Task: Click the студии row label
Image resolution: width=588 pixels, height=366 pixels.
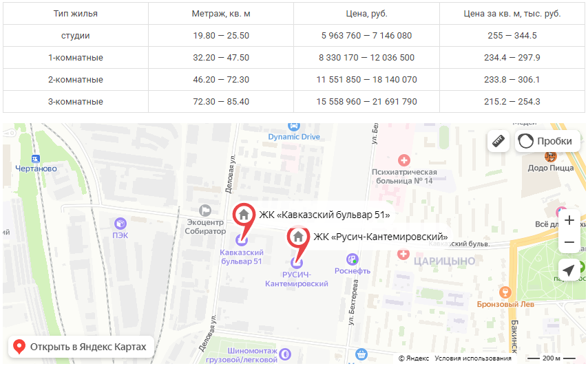Action: pos(75,36)
